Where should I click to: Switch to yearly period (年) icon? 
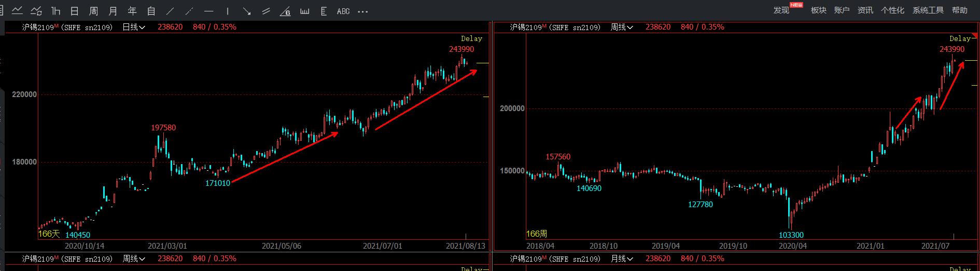coord(132,10)
